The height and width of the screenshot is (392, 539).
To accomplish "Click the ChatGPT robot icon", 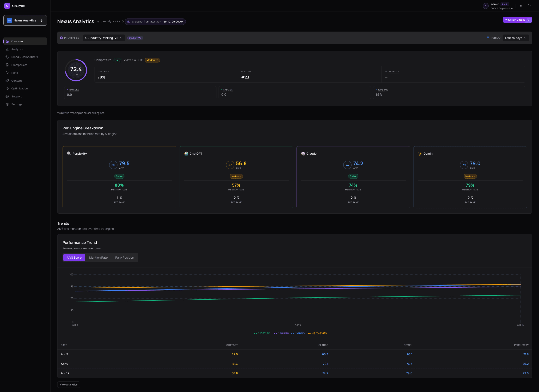I will click(186, 153).
